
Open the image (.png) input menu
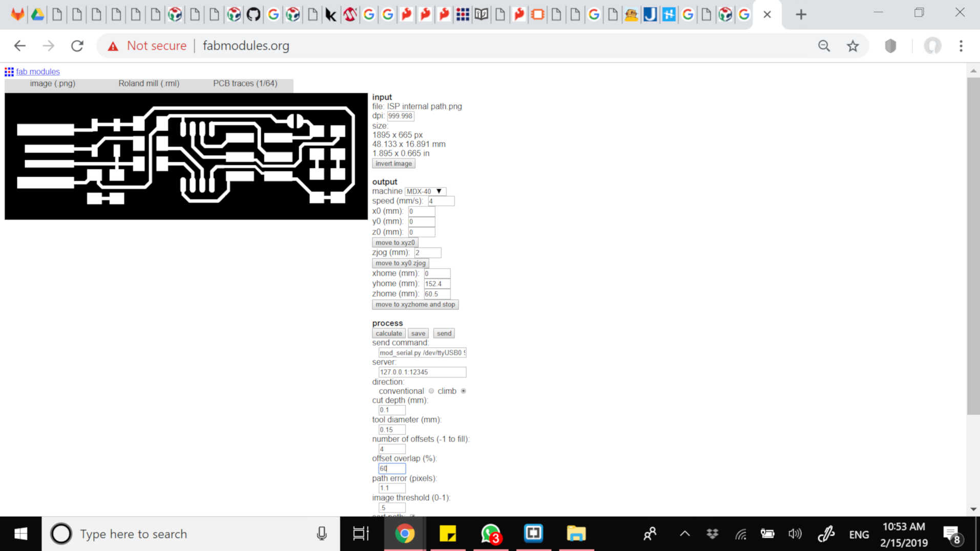53,83
